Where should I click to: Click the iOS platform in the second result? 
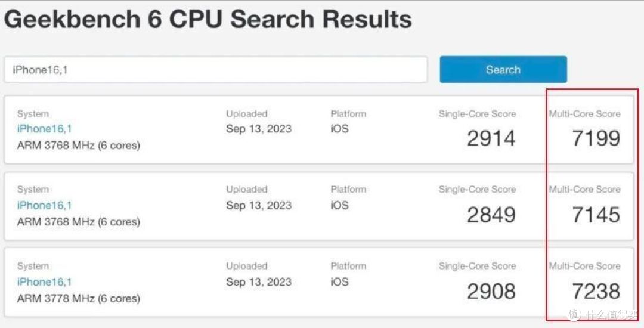point(340,205)
